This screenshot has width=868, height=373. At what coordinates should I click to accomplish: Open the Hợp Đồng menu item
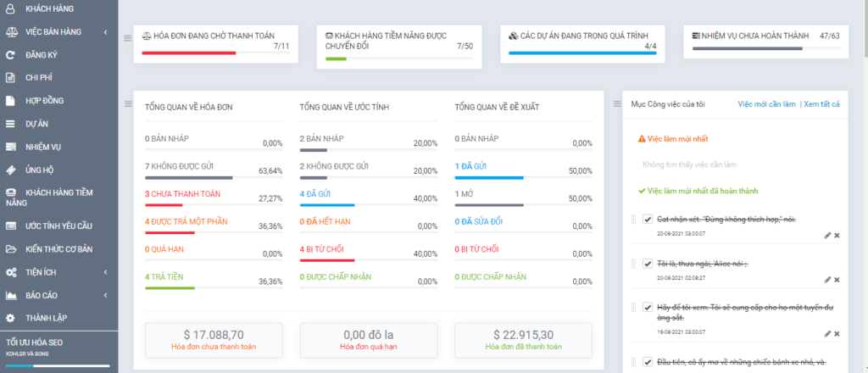(x=45, y=101)
